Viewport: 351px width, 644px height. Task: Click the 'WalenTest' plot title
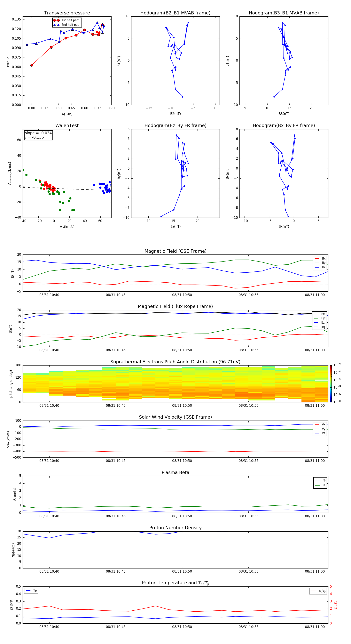click(67, 125)
